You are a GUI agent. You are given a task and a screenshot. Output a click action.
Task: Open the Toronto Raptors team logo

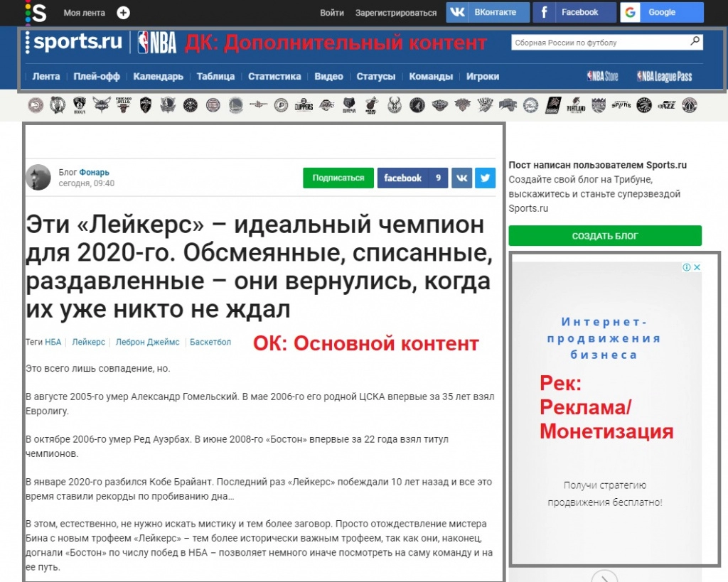click(x=644, y=105)
